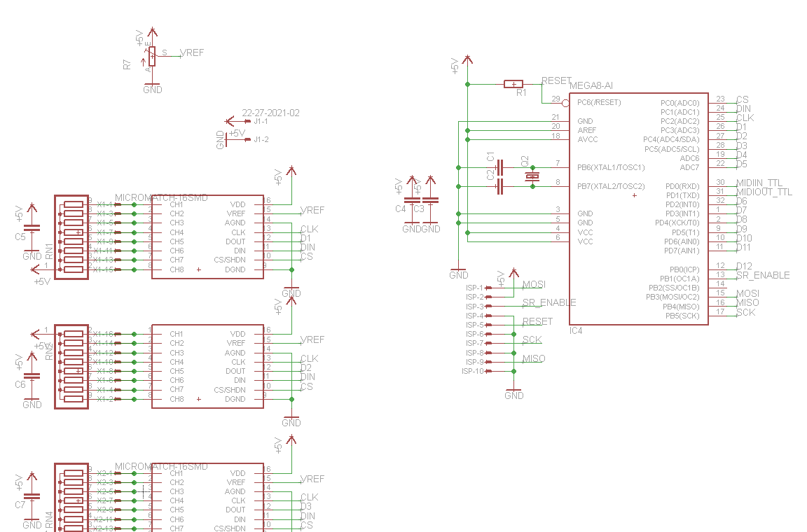This screenshot has height=532, width=807.
Task: Select the D10 net label
Action: pyautogui.click(x=744, y=238)
